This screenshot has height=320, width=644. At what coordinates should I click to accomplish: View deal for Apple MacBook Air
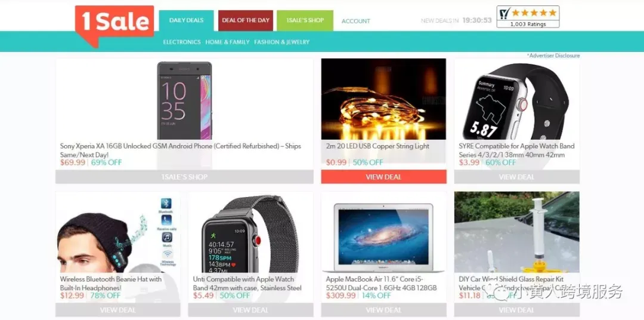click(x=383, y=310)
